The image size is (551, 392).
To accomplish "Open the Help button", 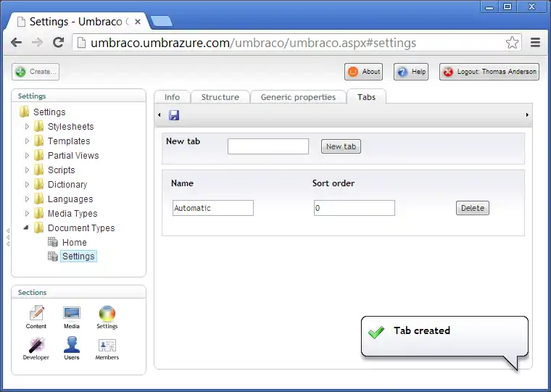I will coord(411,72).
